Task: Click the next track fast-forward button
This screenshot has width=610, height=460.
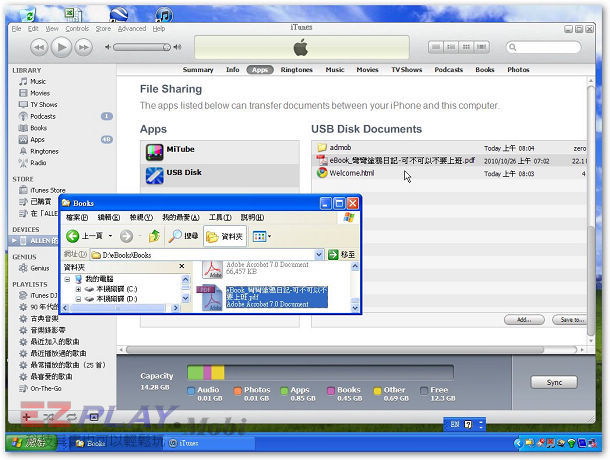Action: coord(84,47)
